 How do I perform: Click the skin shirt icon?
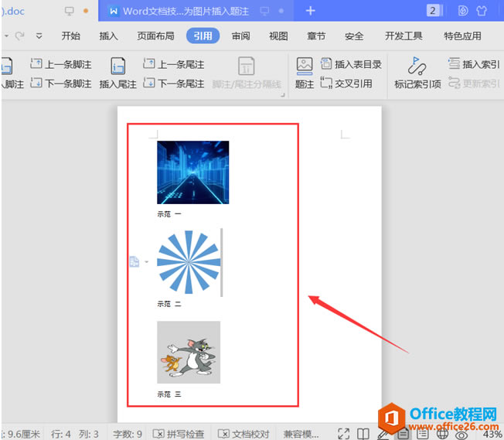pos(482,11)
